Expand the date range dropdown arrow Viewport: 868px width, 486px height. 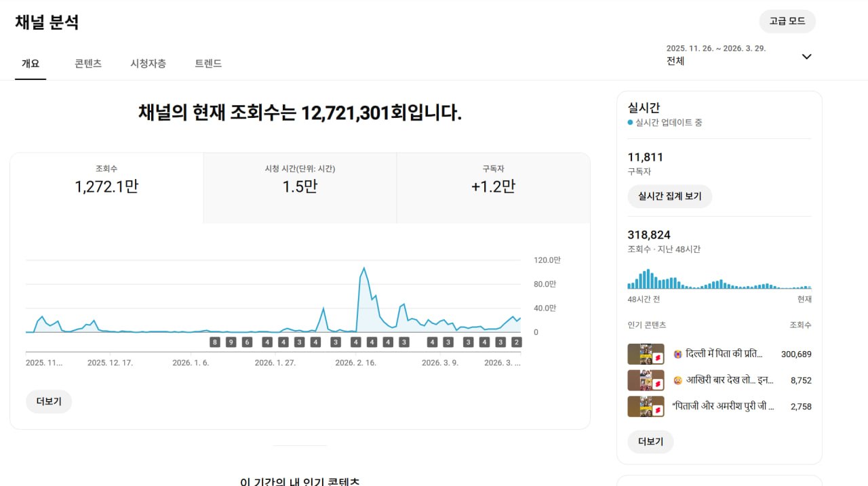(x=806, y=56)
